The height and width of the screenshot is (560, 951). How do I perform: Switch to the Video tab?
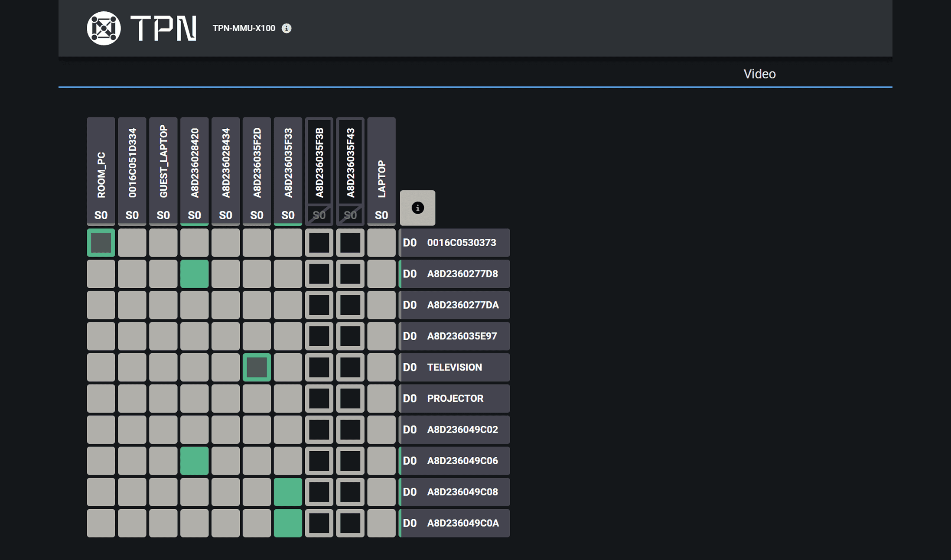[x=759, y=74]
